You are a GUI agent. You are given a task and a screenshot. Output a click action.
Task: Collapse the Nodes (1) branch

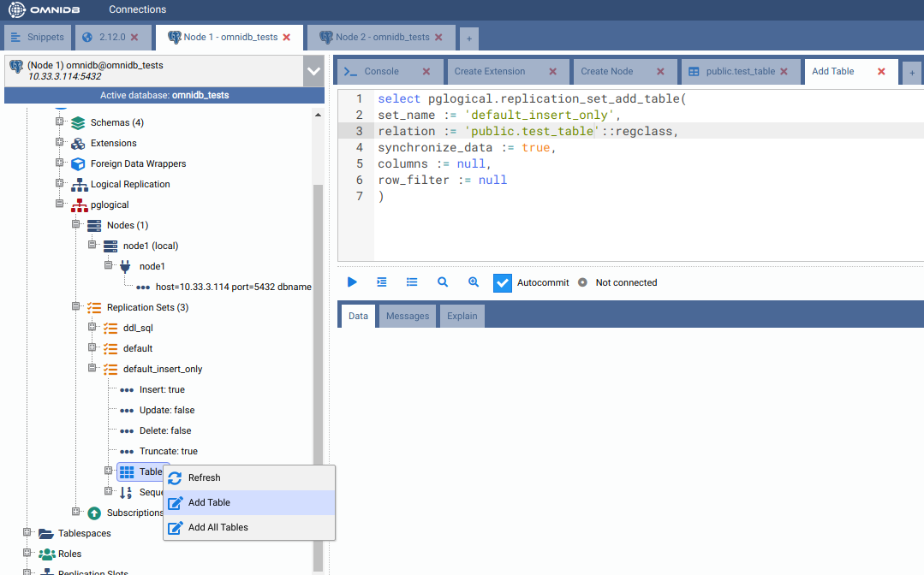(75, 224)
